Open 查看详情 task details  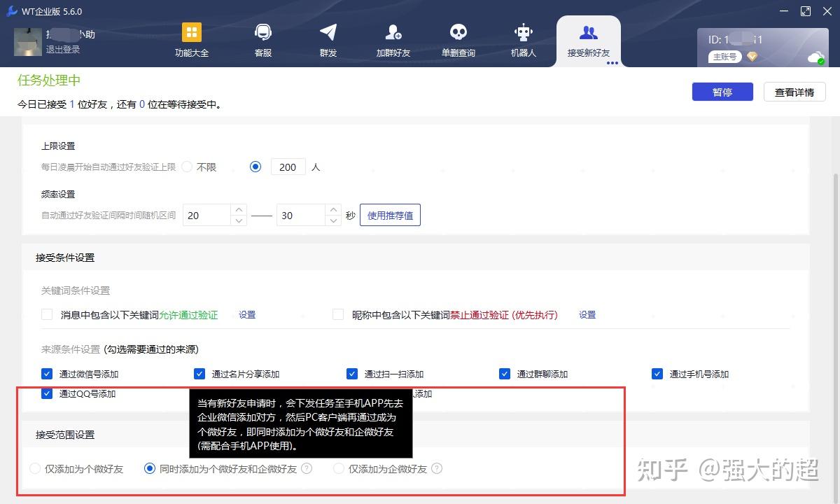794,92
